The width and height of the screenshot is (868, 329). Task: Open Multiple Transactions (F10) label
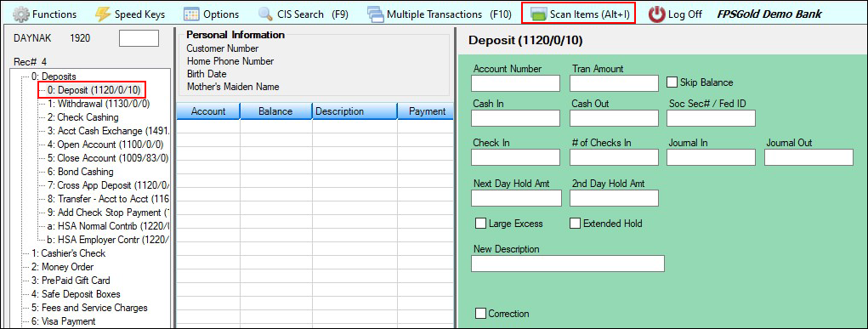pos(449,14)
